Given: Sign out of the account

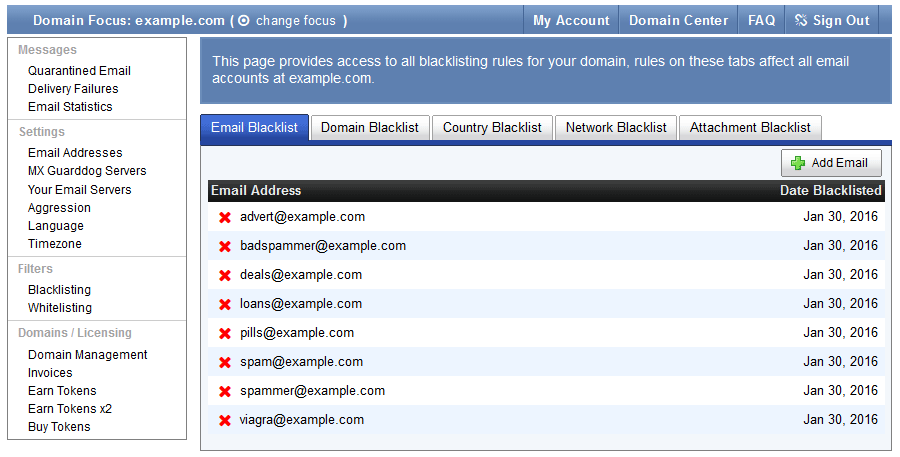Looking at the screenshot, I should (832, 20).
